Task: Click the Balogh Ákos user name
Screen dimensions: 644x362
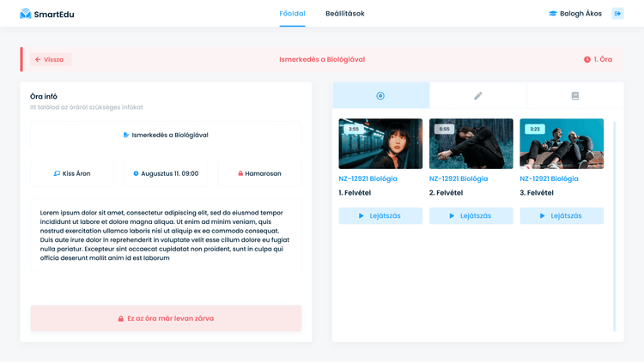Action: (x=580, y=14)
